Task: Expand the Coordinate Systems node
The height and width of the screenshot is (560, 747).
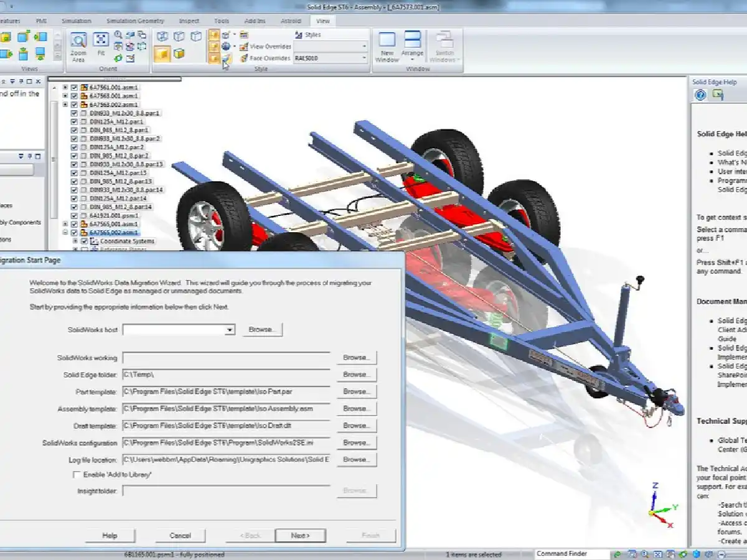Action: (x=75, y=241)
